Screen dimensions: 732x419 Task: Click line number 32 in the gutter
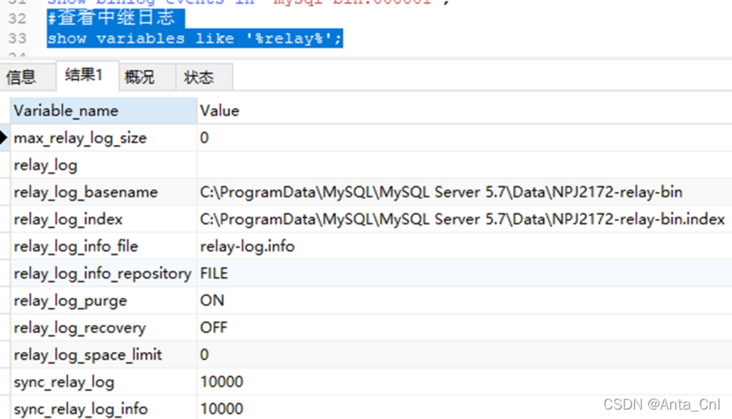[x=17, y=19]
